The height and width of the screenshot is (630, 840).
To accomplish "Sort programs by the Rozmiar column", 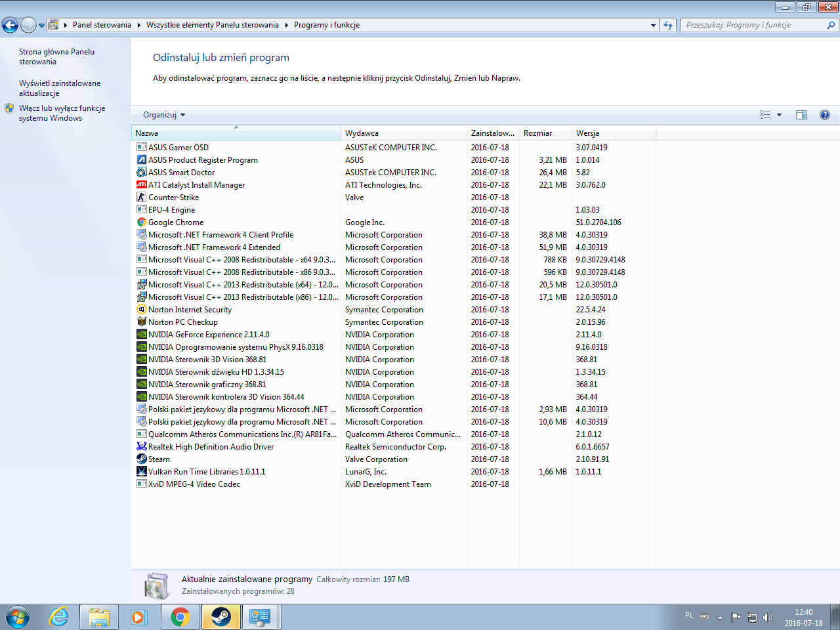I will point(545,133).
